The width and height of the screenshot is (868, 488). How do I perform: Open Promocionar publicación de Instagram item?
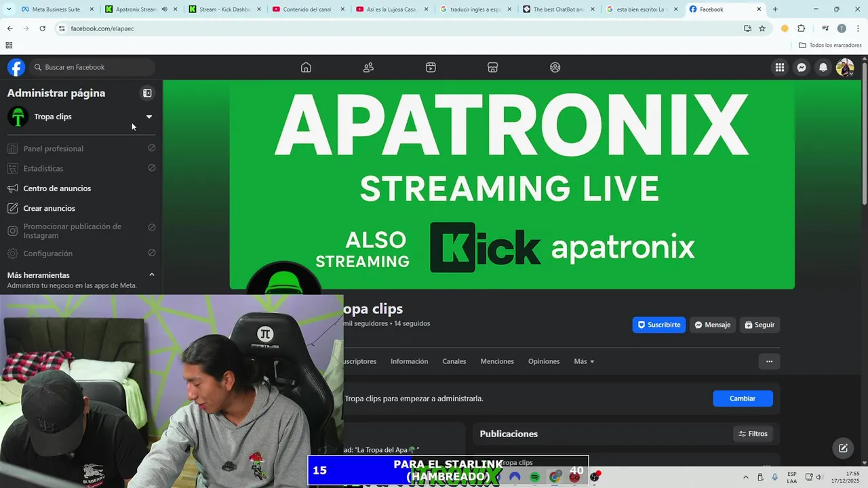click(81, 230)
